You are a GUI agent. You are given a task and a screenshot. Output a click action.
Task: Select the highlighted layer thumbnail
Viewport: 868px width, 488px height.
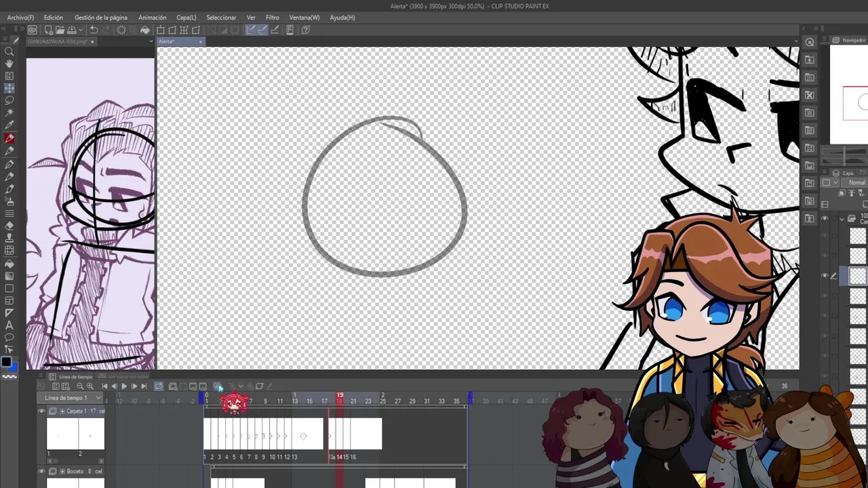click(x=858, y=275)
